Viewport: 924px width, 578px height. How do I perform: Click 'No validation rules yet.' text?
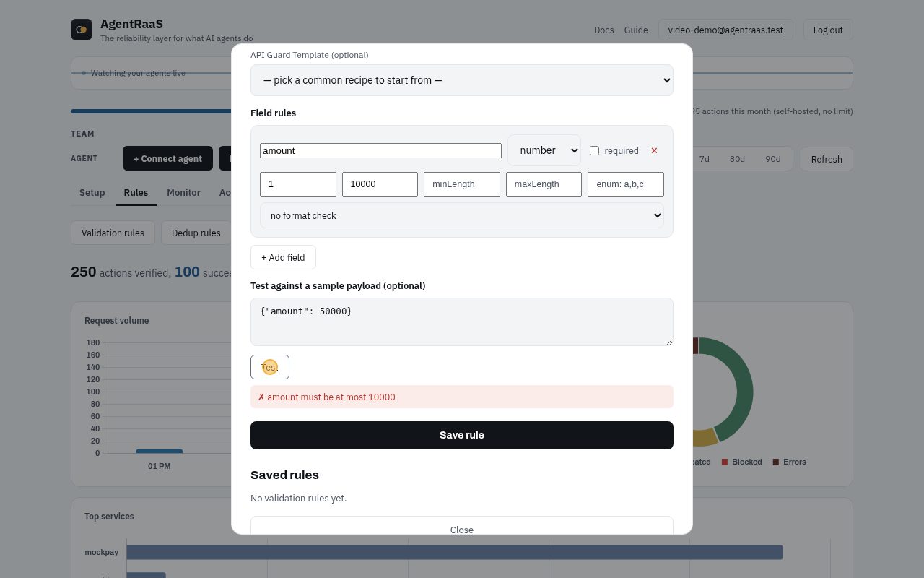coord(298,498)
